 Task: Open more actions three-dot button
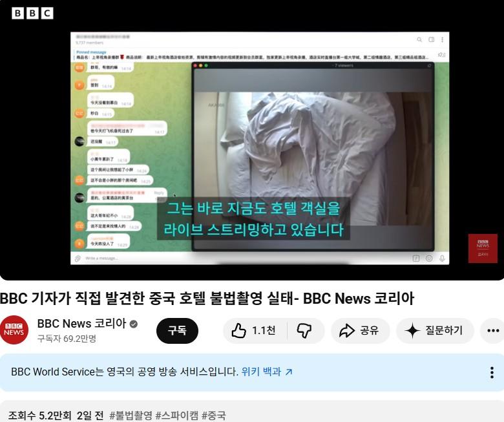[x=493, y=331]
